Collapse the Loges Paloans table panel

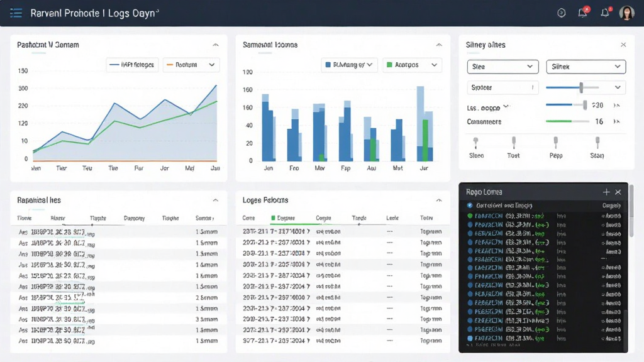[x=439, y=200]
